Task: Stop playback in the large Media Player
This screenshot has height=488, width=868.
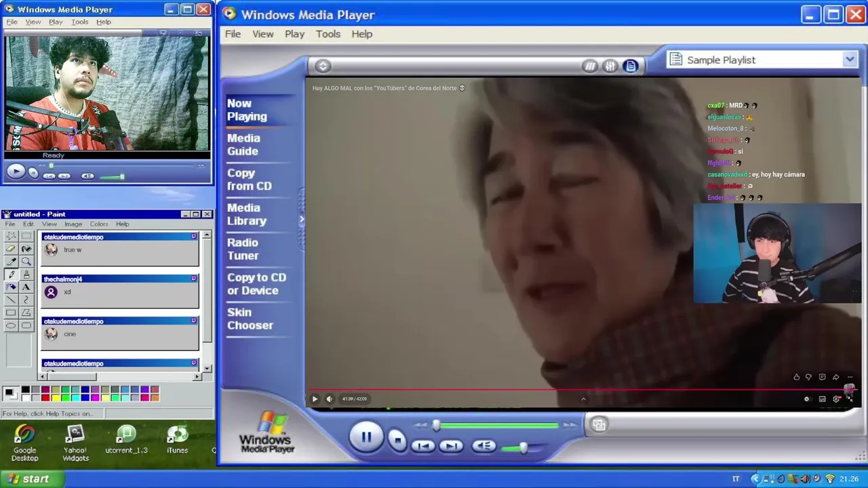Action: coord(398,441)
